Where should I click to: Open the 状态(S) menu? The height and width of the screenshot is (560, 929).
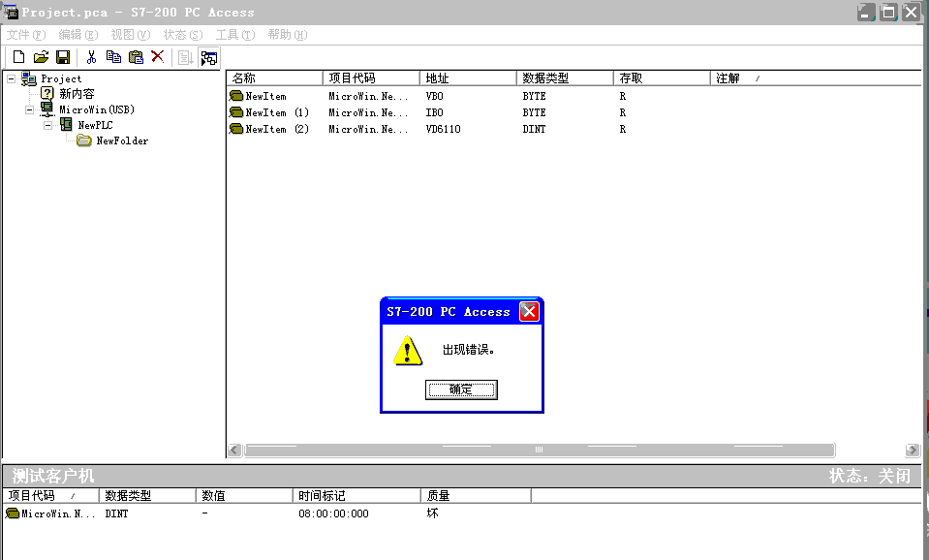[x=183, y=35]
